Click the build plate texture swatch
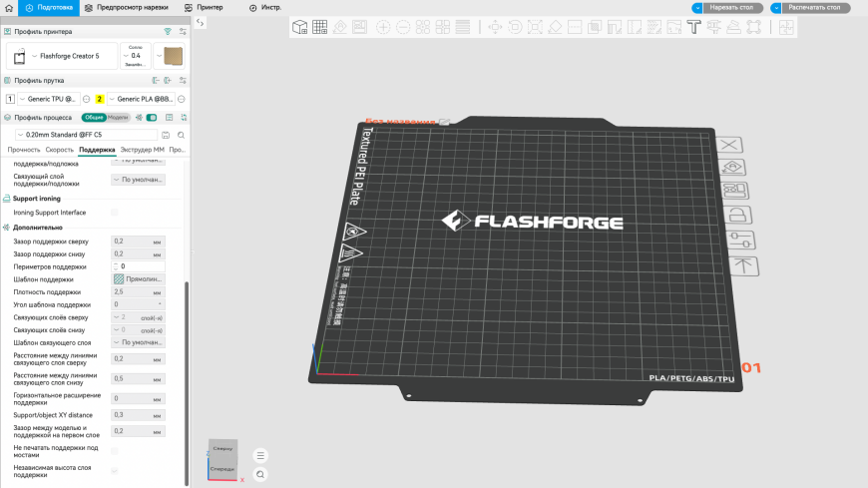Screen dimensions: 868x488 [x=174, y=56]
